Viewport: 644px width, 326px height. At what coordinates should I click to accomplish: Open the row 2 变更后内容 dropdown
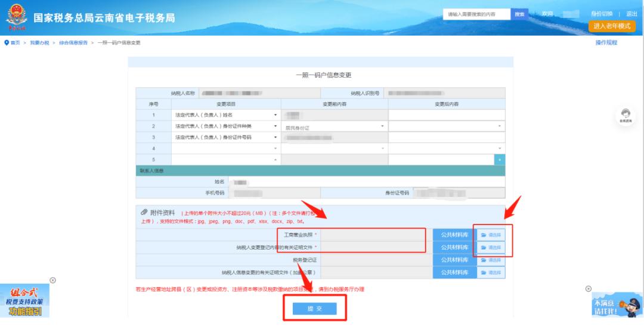[447, 126]
